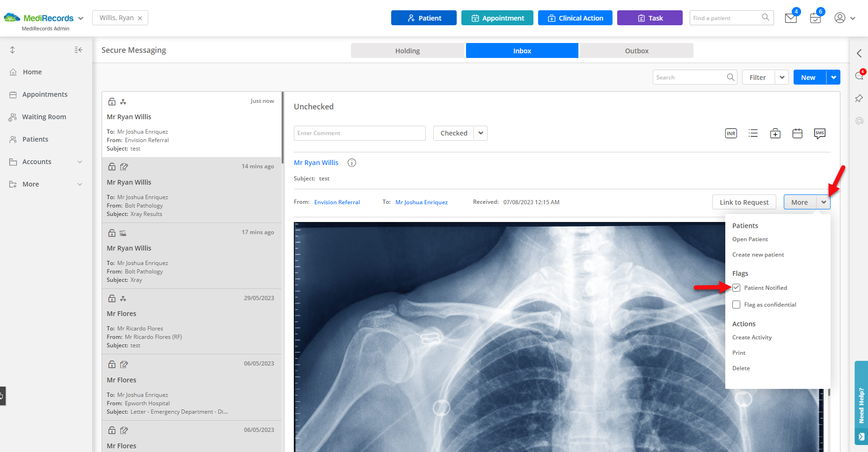Open the user profile account icon
868x452 pixels.
coord(840,18)
